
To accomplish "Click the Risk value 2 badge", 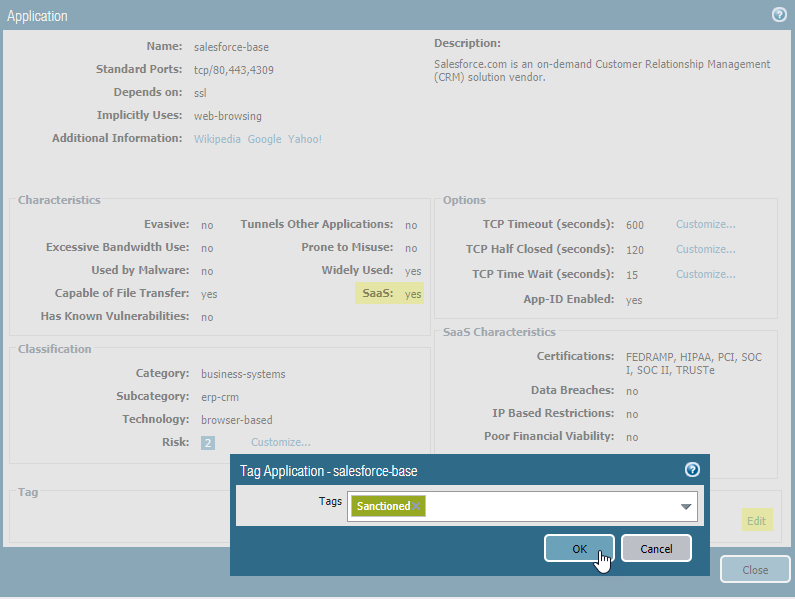I will point(207,443).
